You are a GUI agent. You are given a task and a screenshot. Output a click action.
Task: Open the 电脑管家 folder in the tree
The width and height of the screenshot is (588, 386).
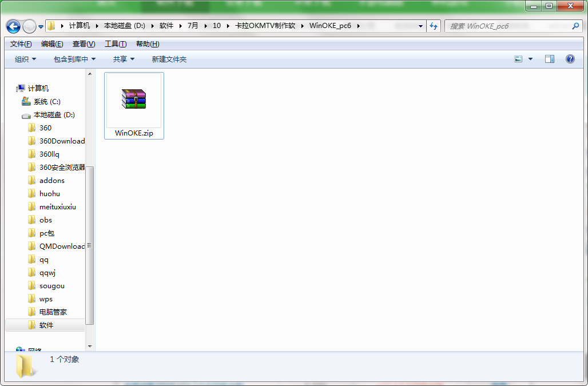(53, 312)
